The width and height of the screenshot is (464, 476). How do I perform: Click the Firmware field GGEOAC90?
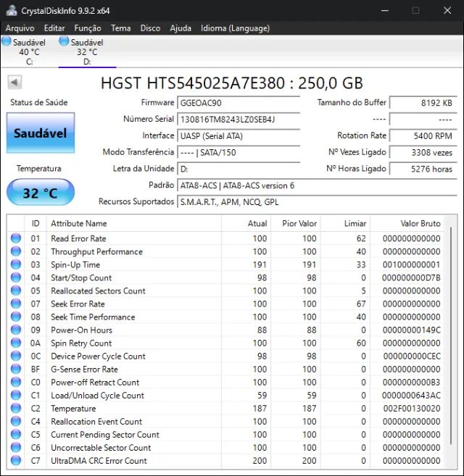239,103
